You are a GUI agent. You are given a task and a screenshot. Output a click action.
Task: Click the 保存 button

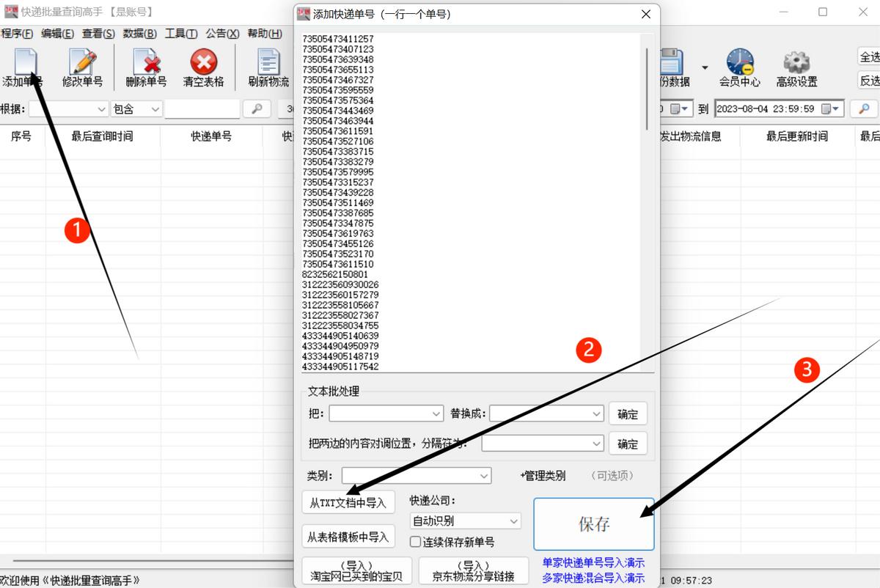coord(593,524)
